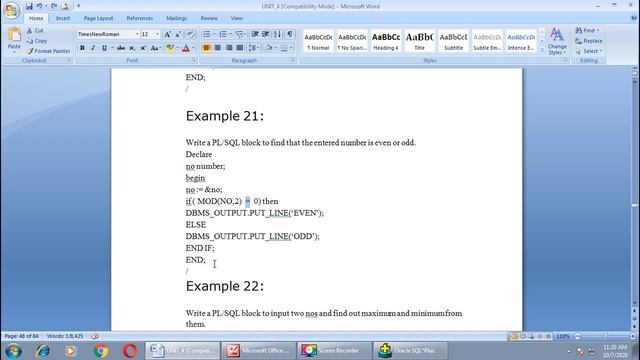Click Undo in Quick Access Toolbar
Image resolution: width=640 pixels, height=360 pixels.
click(x=39, y=6)
